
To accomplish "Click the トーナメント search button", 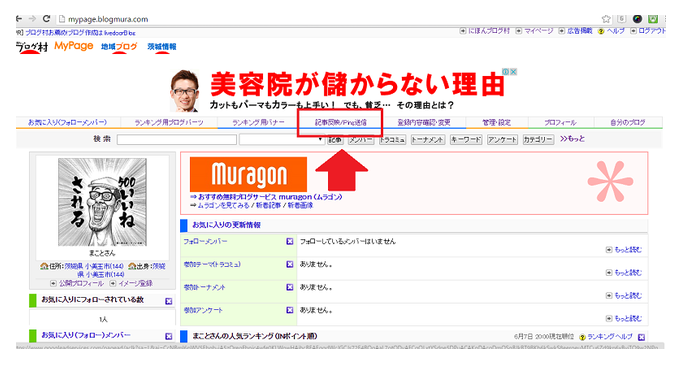I will click(x=427, y=140).
